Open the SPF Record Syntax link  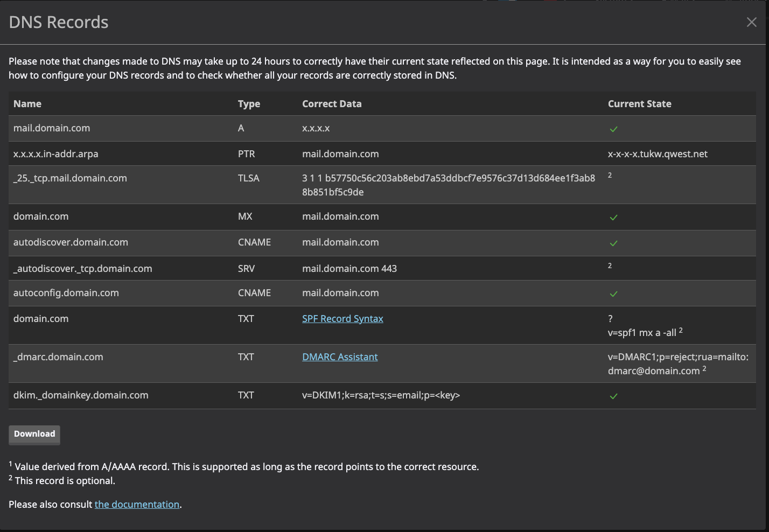coord(342,319)
